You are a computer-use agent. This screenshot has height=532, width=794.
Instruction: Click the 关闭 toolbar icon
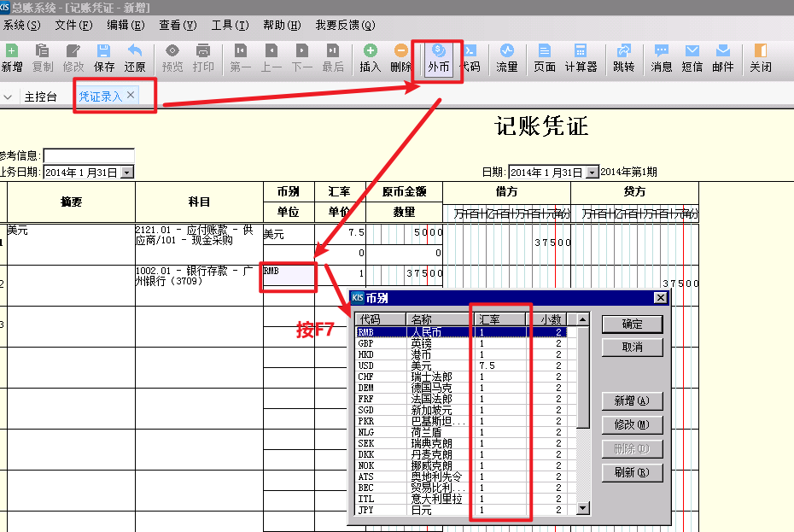[761, 58]
